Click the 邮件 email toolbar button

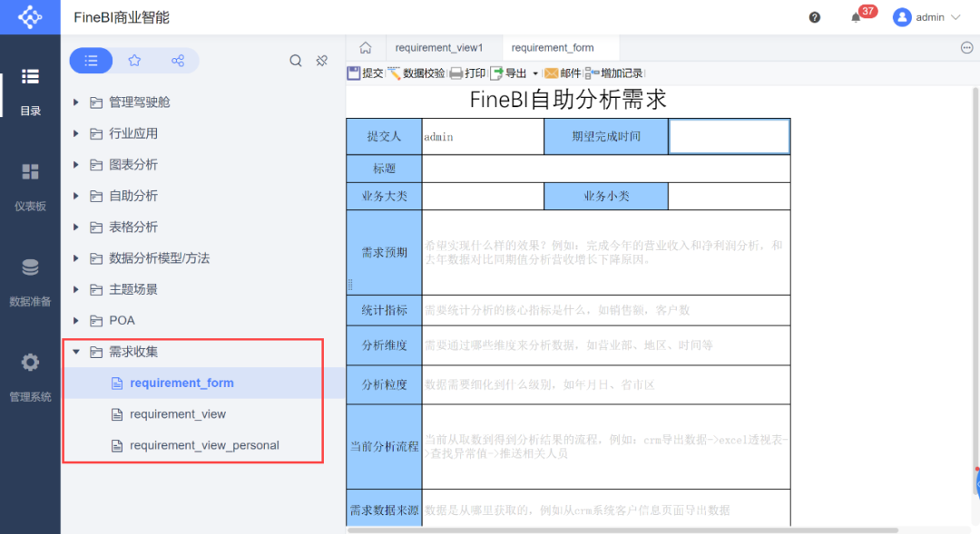[x=563, y=73]
